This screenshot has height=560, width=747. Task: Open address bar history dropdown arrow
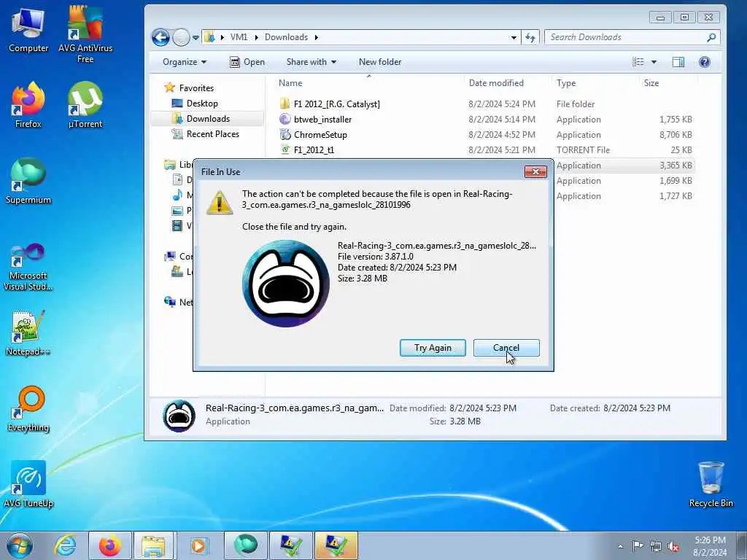tap(514, 37)
